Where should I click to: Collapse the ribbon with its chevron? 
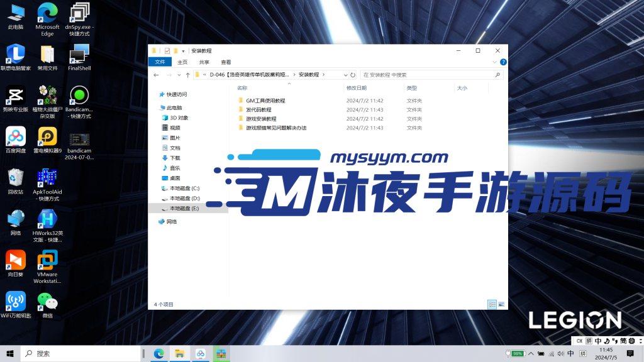(495, 60)
